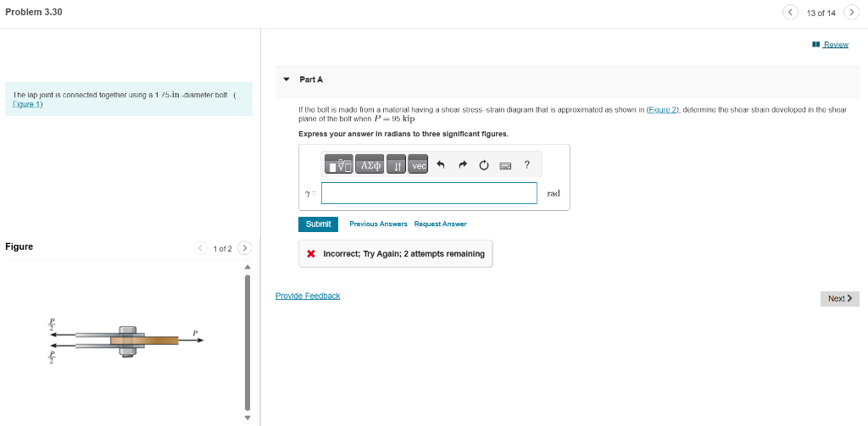Go to next problem arrow at top
868x426 pixels.
[851, 12]
